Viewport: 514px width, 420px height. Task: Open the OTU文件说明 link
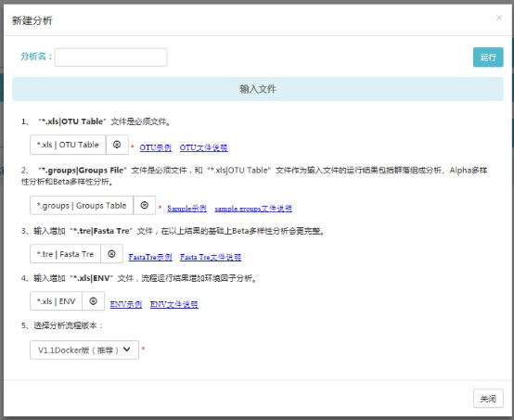[x=203, y=147]
